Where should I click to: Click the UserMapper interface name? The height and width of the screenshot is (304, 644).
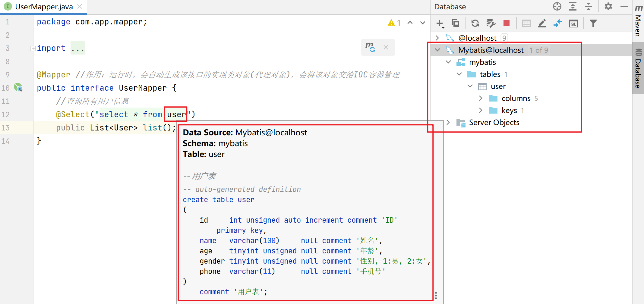coord(143,88)
